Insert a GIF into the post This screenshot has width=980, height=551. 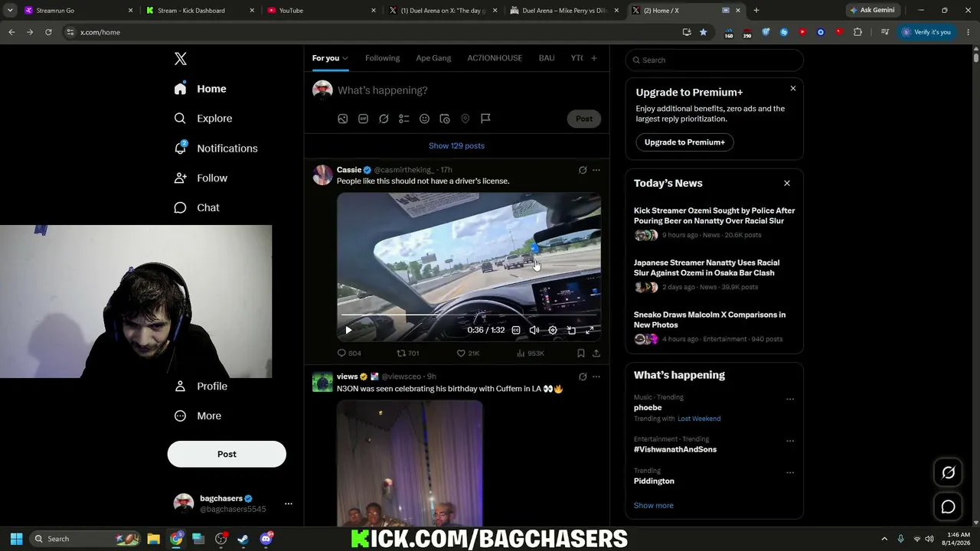click(x=363, y=119)
